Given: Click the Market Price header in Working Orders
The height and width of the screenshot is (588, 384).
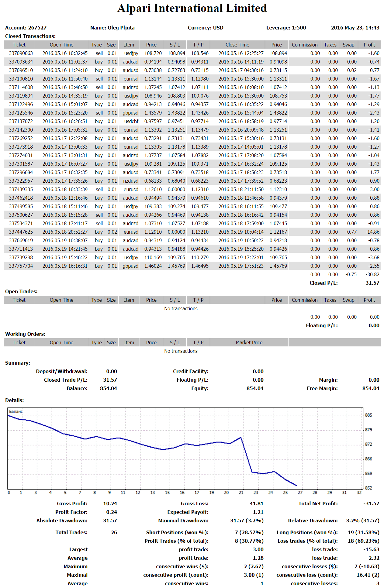Looking at the screenshot, I should pos(249,342).
